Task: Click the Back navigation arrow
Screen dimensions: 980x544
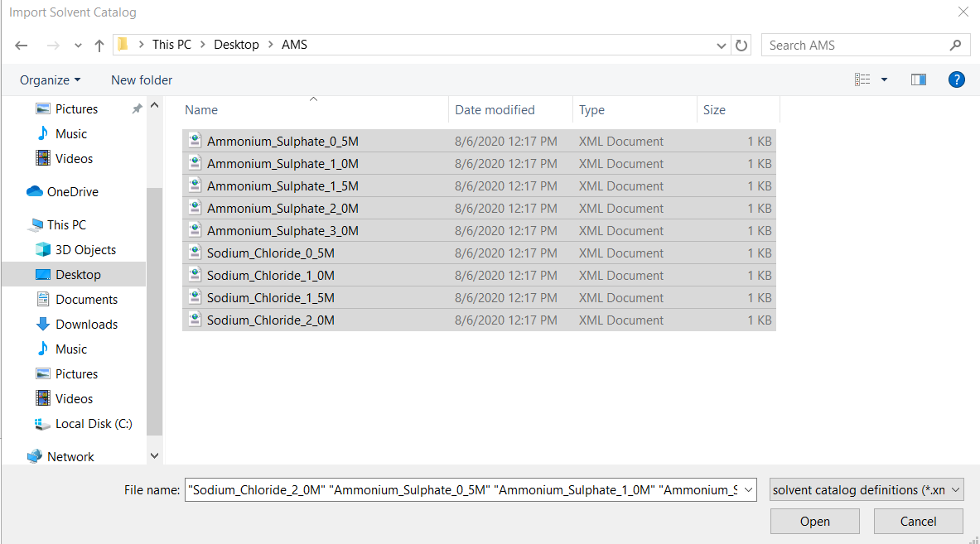Action: (x=22, y=45)
